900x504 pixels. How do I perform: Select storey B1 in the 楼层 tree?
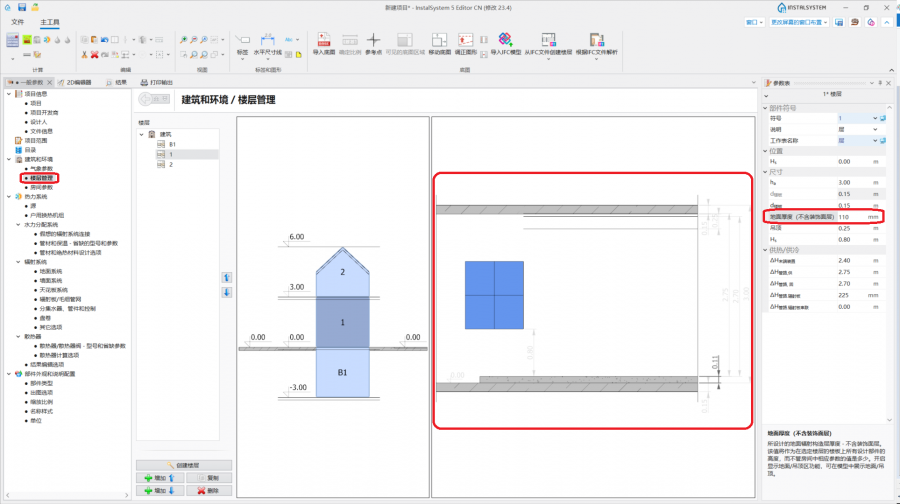click(x=172, y=144)
